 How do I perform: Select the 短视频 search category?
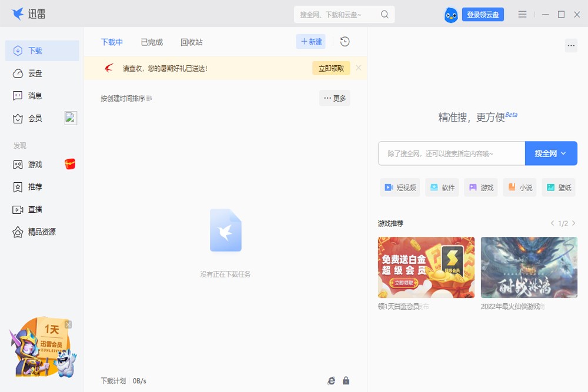(x=400, y=187)
